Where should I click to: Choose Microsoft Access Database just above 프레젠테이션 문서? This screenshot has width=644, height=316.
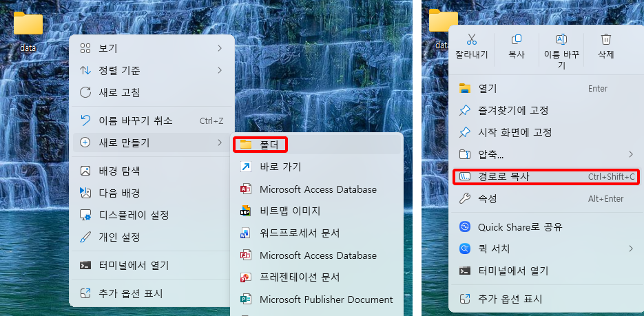pyautogui.click(x=317, y=255)
